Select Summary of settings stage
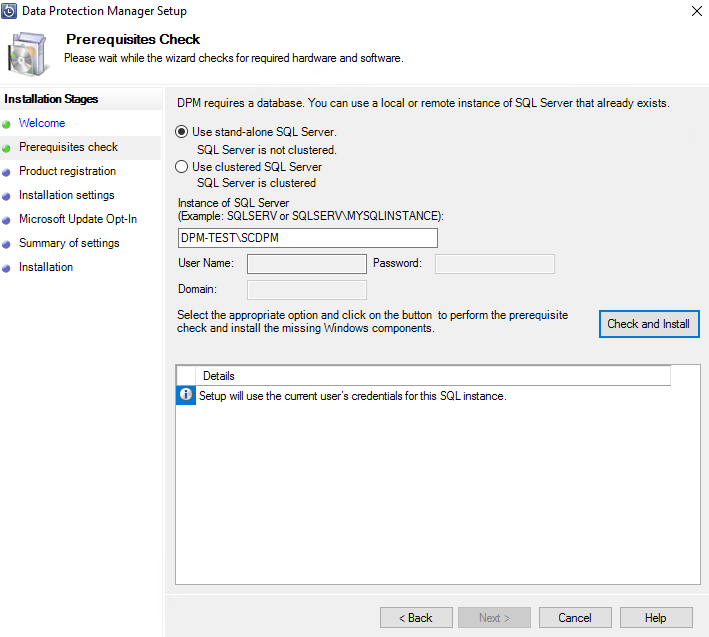Viewport: 709px width, 637px height. (x=69, y=243)
